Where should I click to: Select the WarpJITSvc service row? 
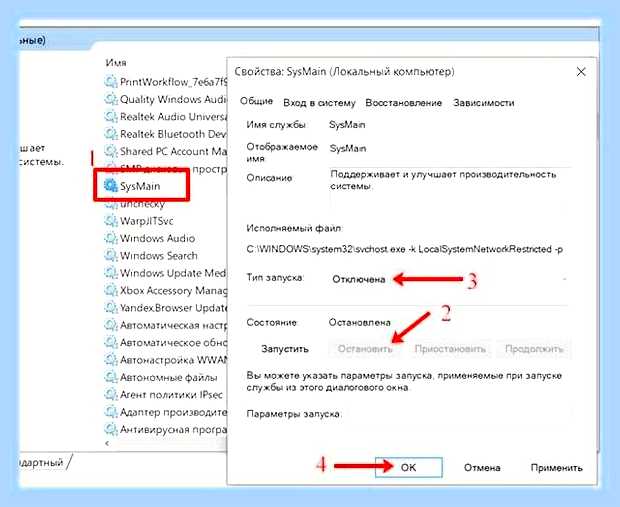pos(139,221)
